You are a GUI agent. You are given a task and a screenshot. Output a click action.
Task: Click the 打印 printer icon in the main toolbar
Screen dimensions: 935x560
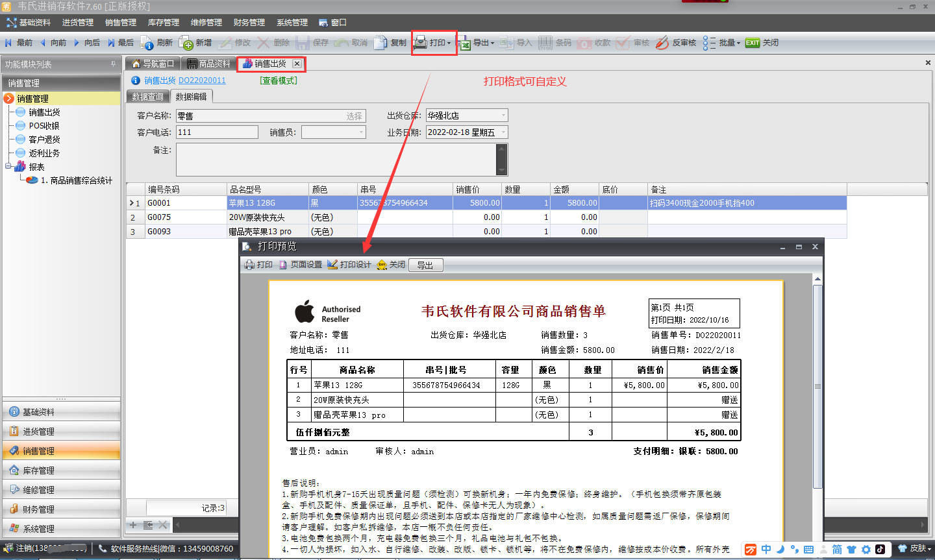(x=420, y=43)
